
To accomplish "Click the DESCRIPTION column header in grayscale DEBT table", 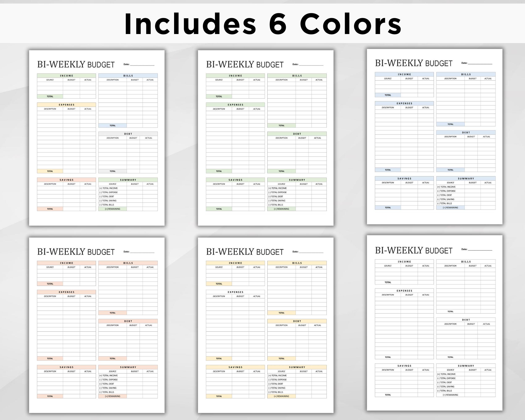I will 450,324.
